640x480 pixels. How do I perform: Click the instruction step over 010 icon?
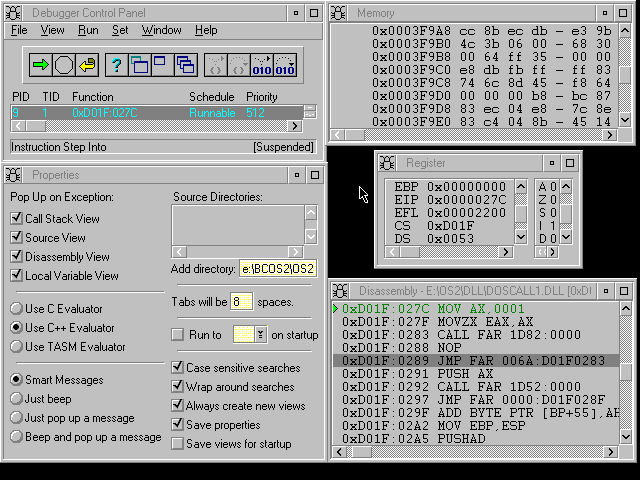coord(285,65)
